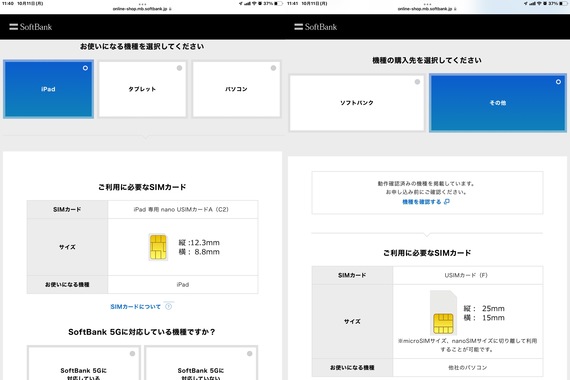Tap the left window three-dot multitasking control
The image size is (570, 380).
point(142,4)
